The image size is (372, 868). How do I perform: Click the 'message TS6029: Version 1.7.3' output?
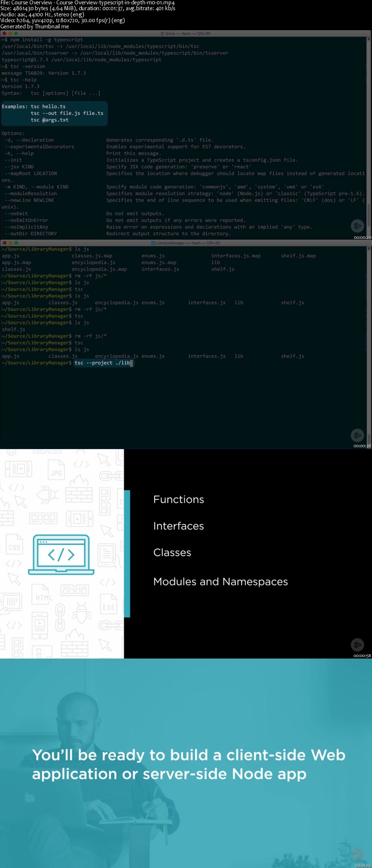(x=44, y=73)
